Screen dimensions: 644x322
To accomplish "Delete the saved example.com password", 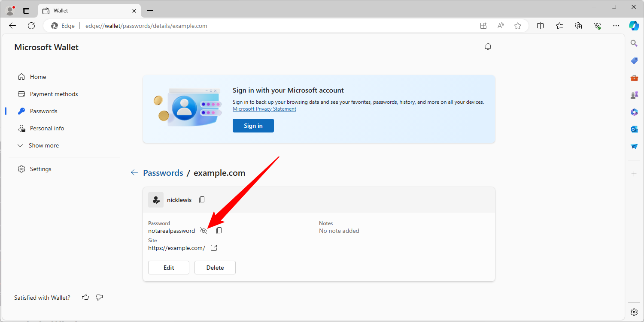I will coord(215,268).
